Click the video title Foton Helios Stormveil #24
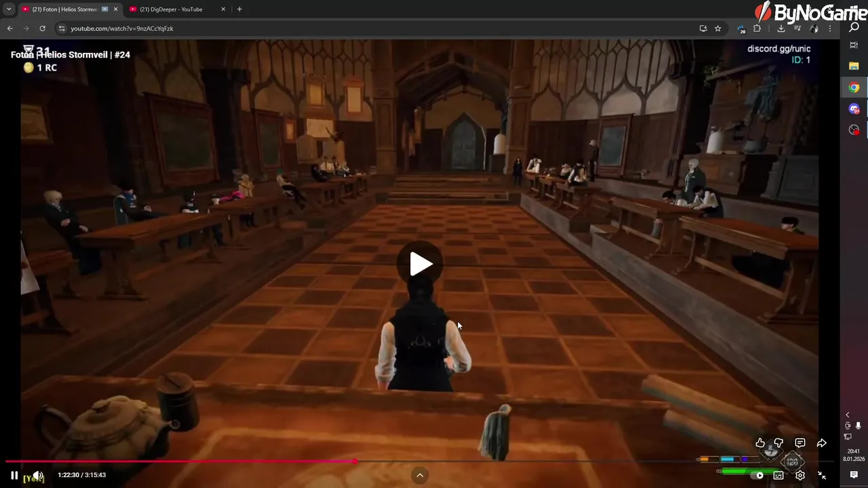Viewport: 868px width, 488px height. [x=71, y=54]
